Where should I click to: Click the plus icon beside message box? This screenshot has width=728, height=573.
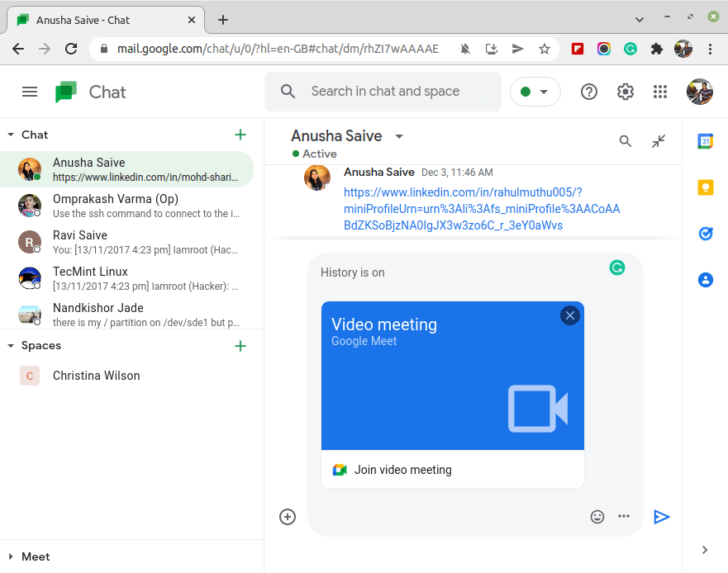click(288, 517)
